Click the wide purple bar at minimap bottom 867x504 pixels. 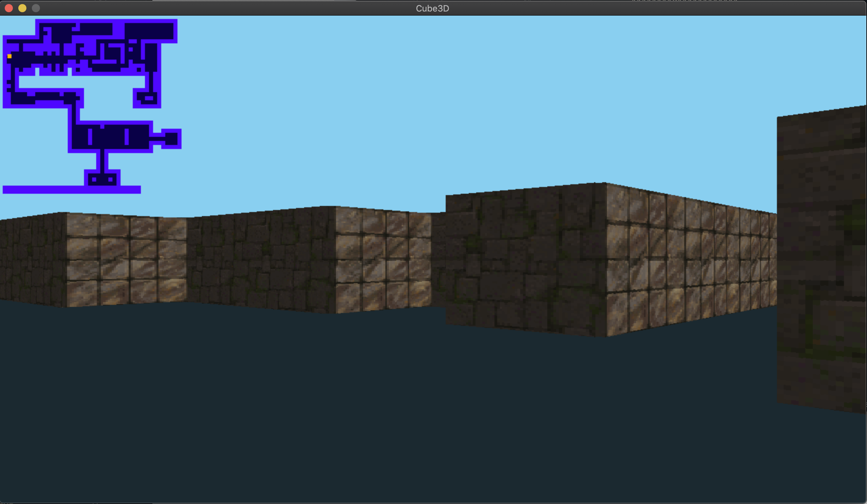pyautogui.click(x=71, y=190)
